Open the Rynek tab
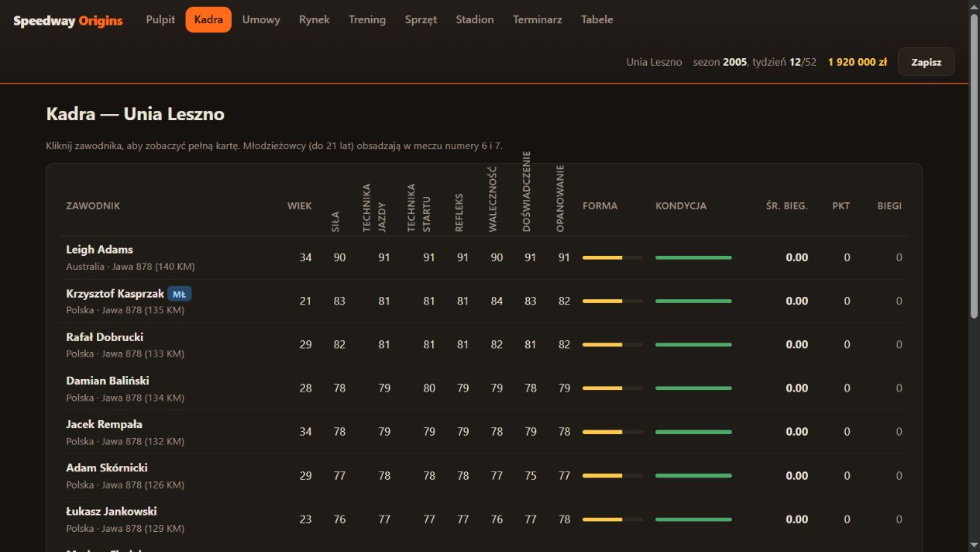This screenshot has width=980, height=552. (315, 19)
